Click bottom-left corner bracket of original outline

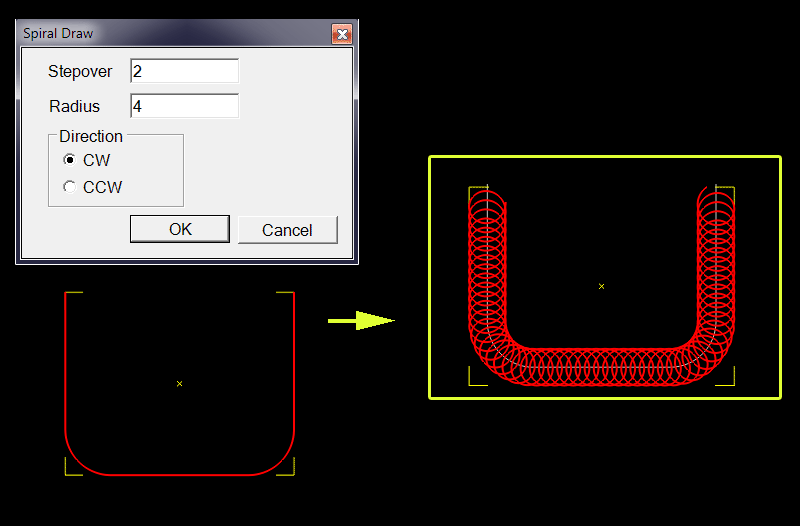coord(70,470)
